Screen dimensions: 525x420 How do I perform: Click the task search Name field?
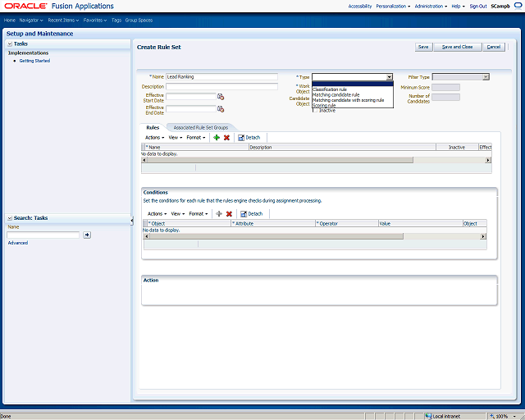tap(43, 235)
